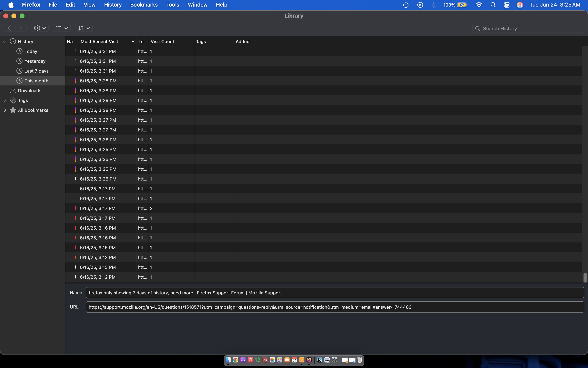Viewport: 588px width, 368px height.
Task: Open the Wi-Fi menu bar icon
Action: pyautogui.click(x=479, y=5)
